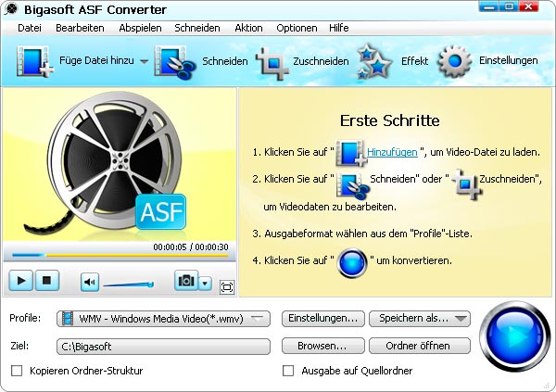This screenshot has width=556, height=392.
Task: Open the Abspielen menu
Action: point(140,28)
